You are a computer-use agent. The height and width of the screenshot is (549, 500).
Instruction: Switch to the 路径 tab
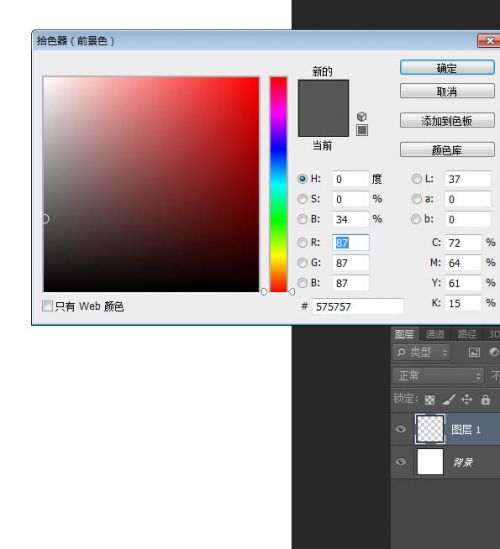[466, 334]
